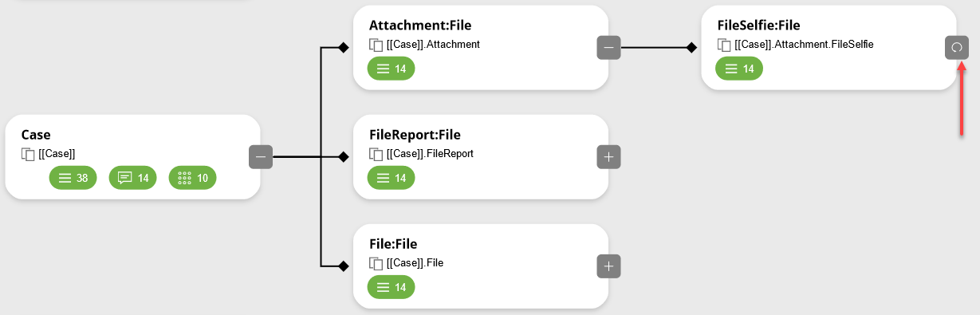Click the File:File fields badge 14
This screenshot has height=315, width=980.
pyautogui.click(x=391, y=287)
